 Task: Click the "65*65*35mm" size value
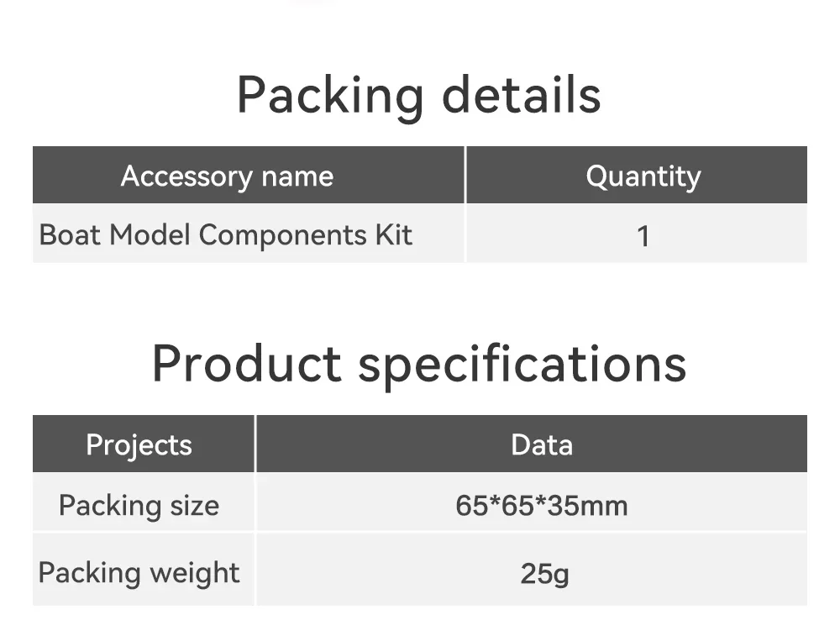542,505
